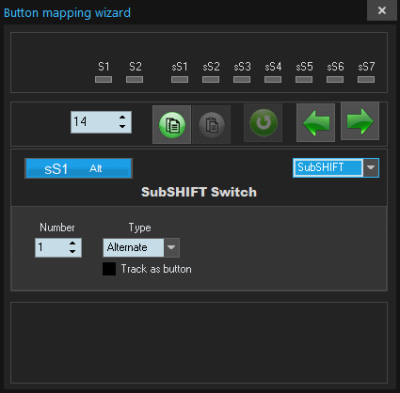Expand the Type Alternate dropdown

pyautogui.click(x=171, y=247)
